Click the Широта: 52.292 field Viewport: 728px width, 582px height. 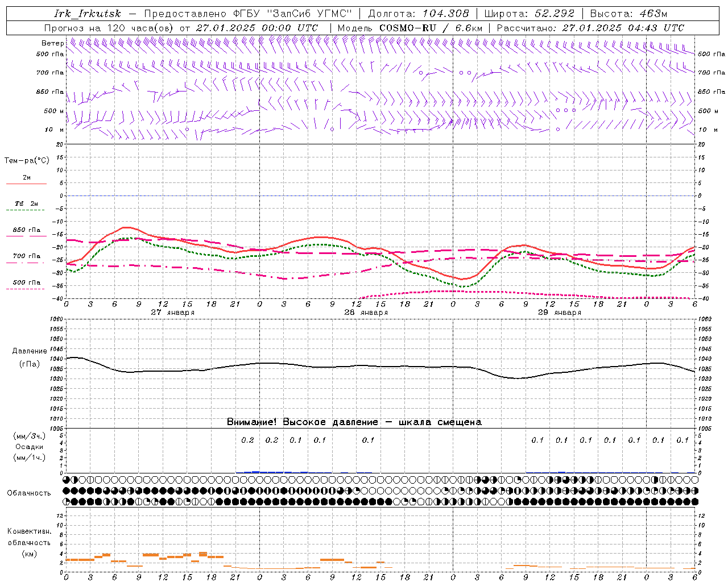click(x=530, y=14)
